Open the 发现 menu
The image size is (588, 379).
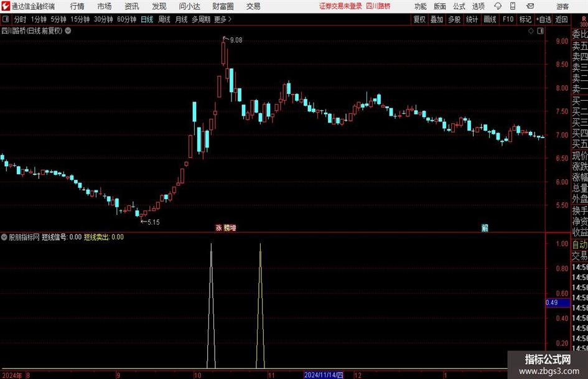tap(159, 6)
